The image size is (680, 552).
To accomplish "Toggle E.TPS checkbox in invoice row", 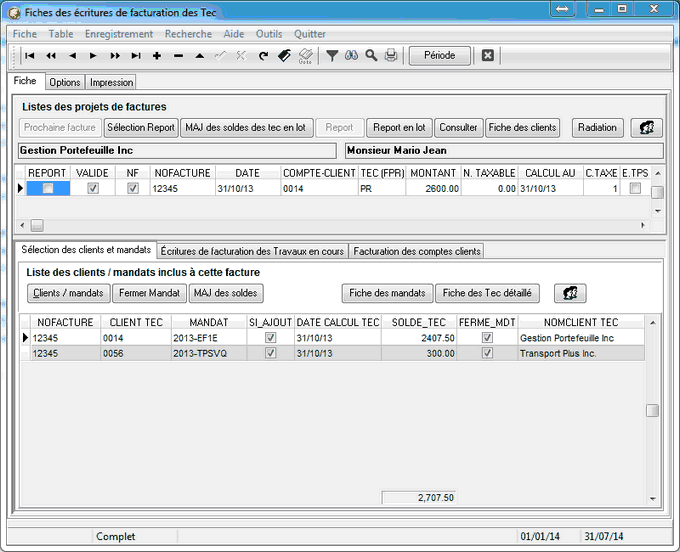I will coord(635,188).
